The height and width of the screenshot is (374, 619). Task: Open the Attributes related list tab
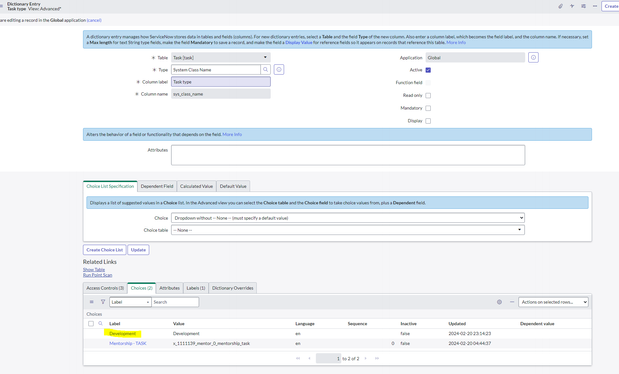(x=169, y=288)
